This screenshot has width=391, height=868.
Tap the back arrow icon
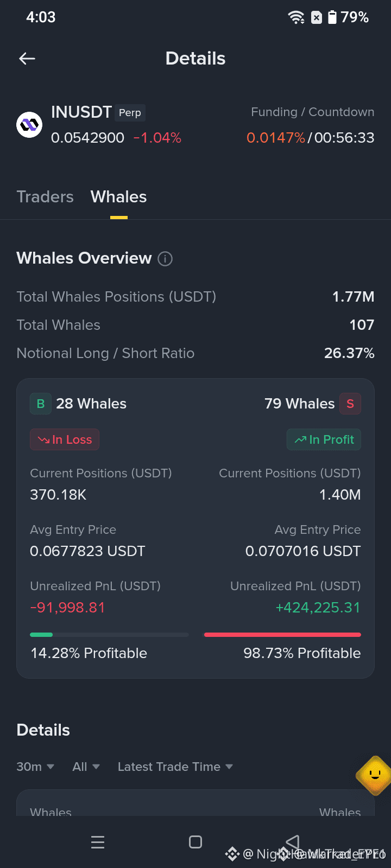[x=27, y=59]
